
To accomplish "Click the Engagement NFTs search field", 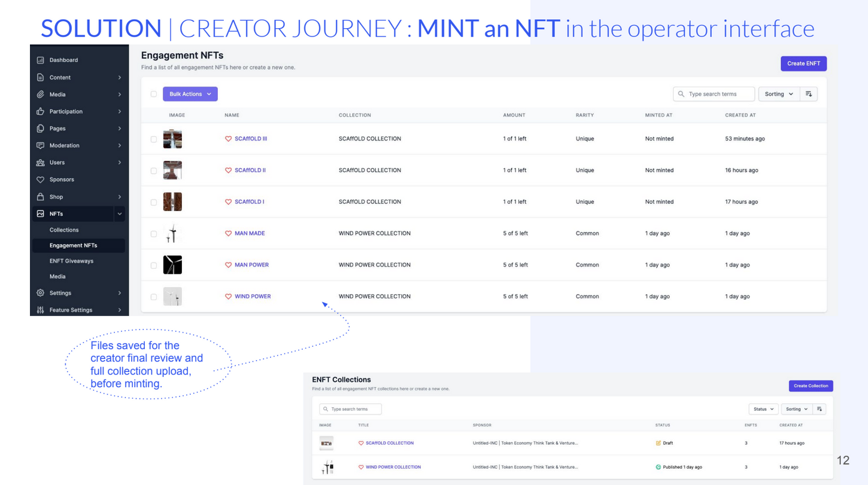I will (x=714, y=94).
